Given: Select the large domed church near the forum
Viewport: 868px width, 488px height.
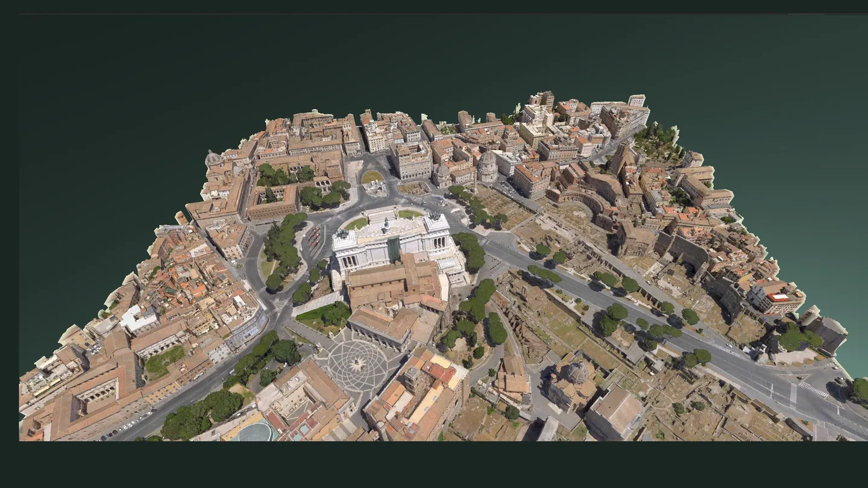Looking at the screenshot, I should click(x=488, y=167).
